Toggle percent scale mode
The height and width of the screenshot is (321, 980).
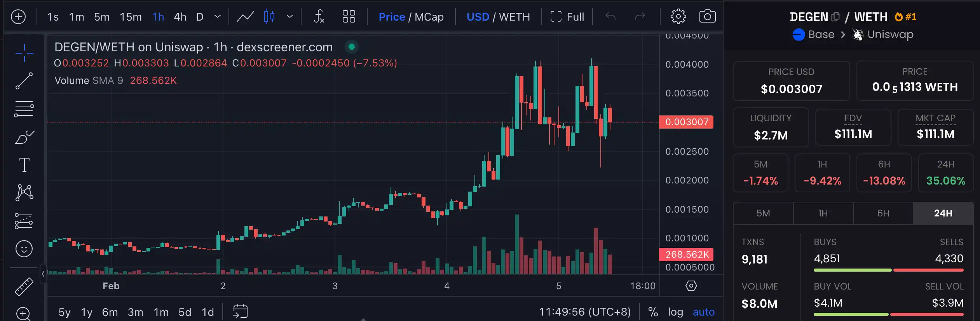coord(653,312)
